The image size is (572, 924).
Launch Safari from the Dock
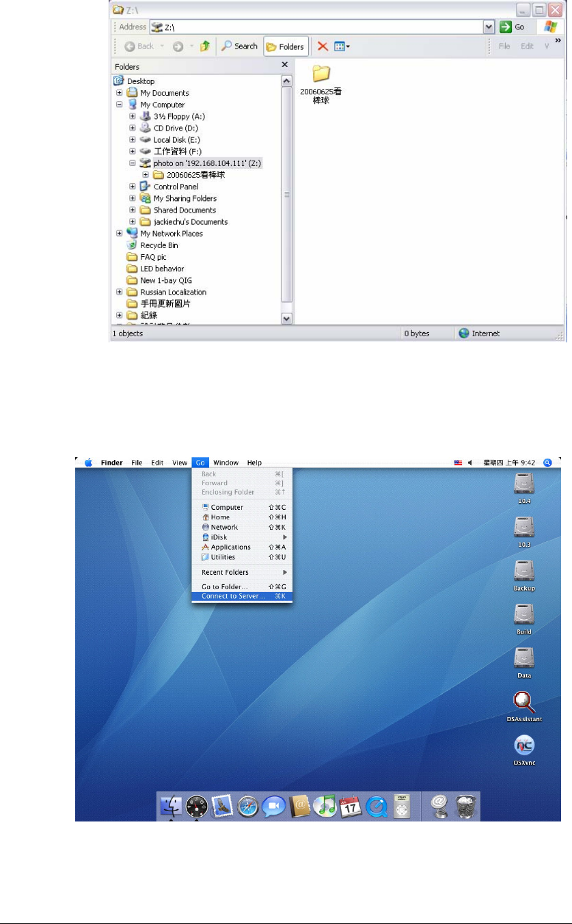(249, 807)
